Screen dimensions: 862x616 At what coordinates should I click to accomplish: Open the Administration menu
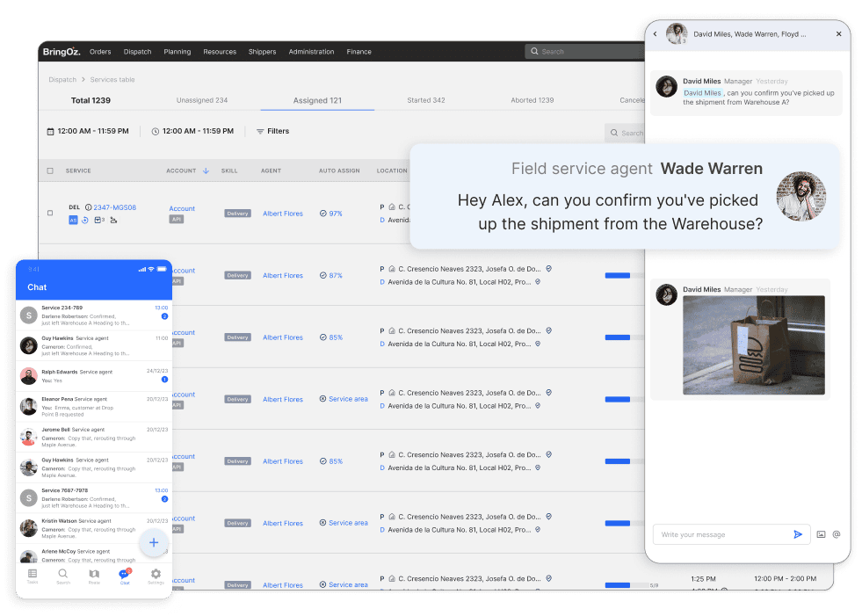[311, 52]
